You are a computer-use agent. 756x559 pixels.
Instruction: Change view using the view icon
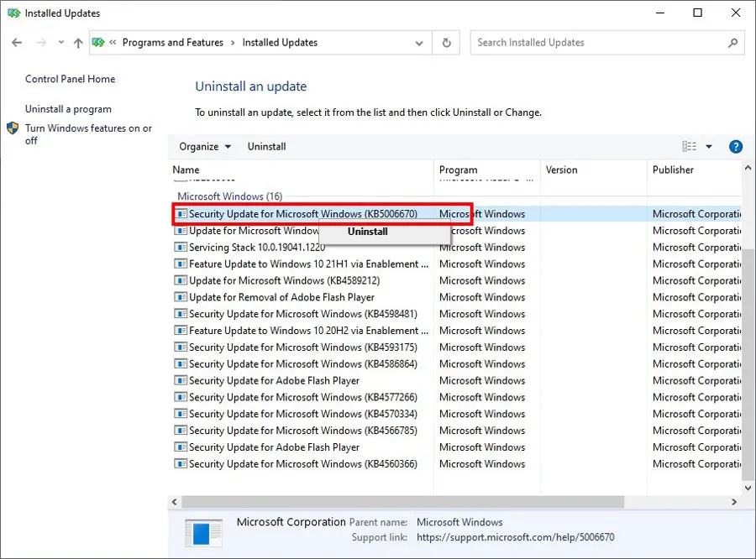coord(689,147)
